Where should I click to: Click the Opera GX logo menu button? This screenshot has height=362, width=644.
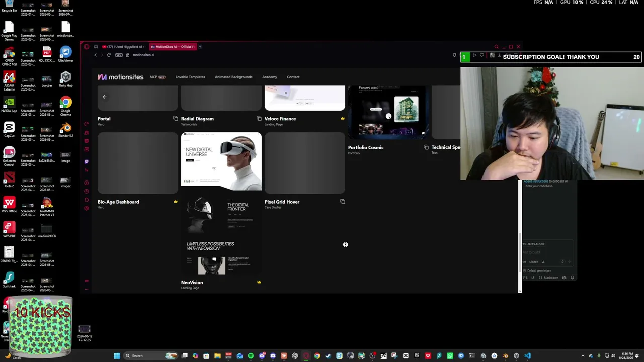pyautogui.click(x=87, y=47)
